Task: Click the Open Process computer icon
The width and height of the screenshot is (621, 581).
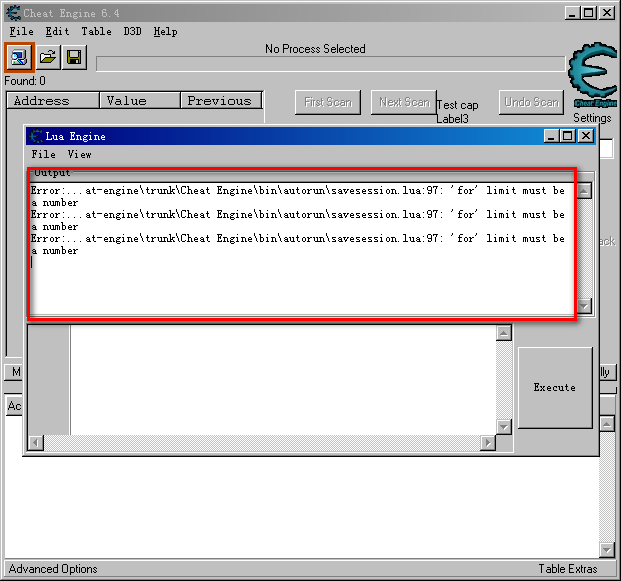Action: (18, 58)
